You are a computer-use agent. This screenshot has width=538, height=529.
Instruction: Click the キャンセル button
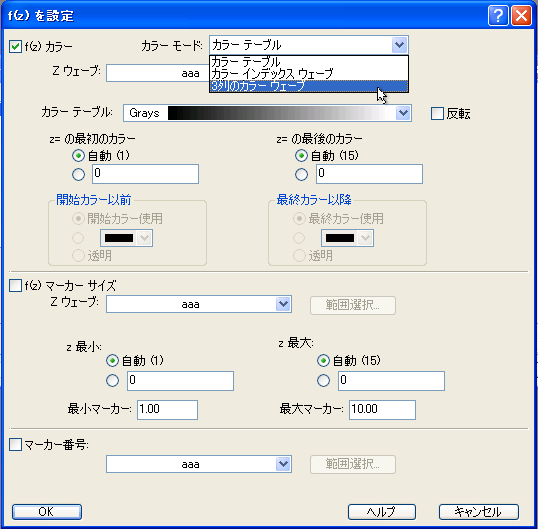coord(479,512)
